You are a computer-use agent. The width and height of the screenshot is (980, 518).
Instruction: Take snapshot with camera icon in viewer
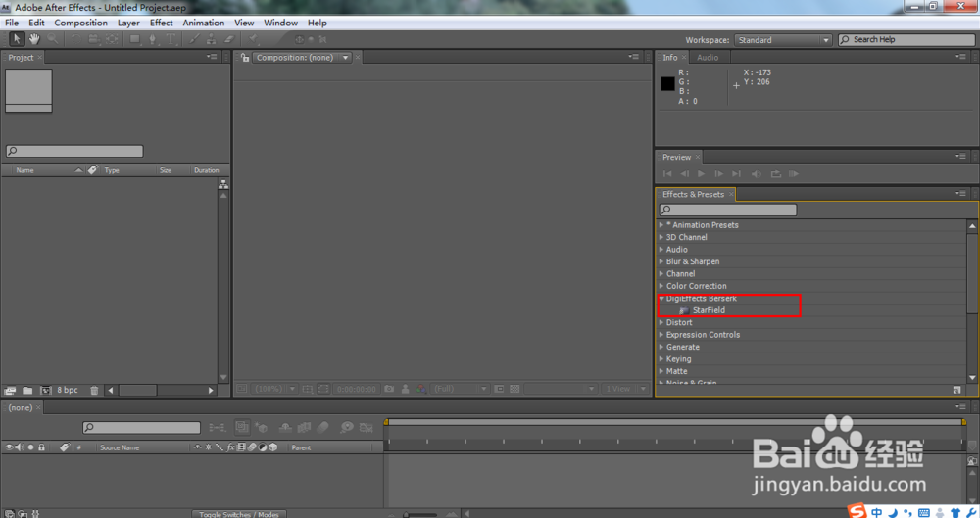tap(389, 389)
